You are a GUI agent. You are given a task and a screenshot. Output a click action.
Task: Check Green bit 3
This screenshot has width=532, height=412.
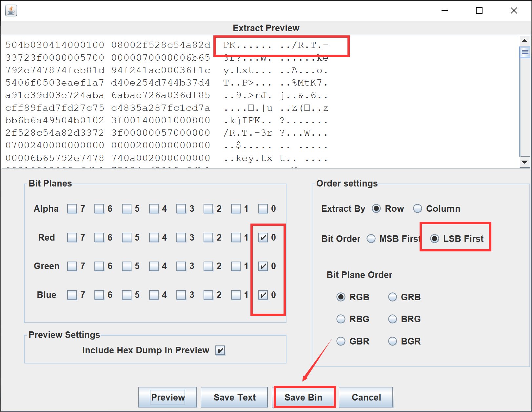[181, 266]
